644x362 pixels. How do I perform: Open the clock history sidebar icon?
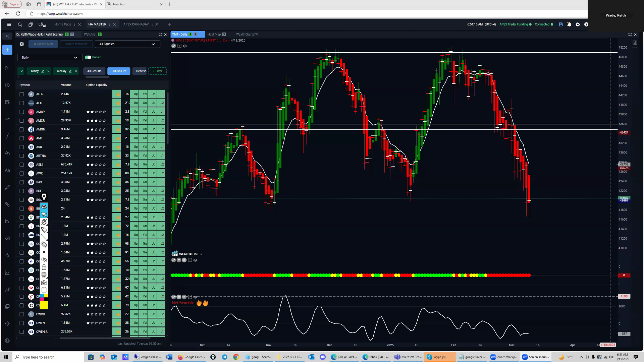pos(7,85)
